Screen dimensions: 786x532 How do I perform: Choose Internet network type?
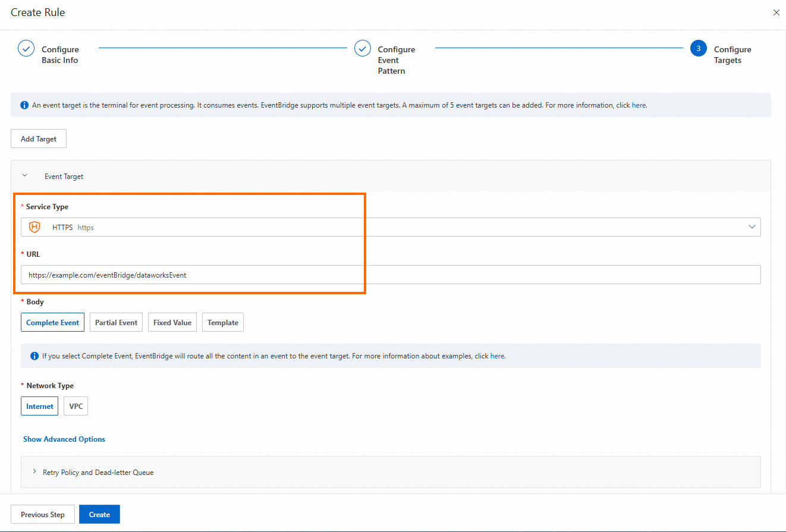(40, 407)
